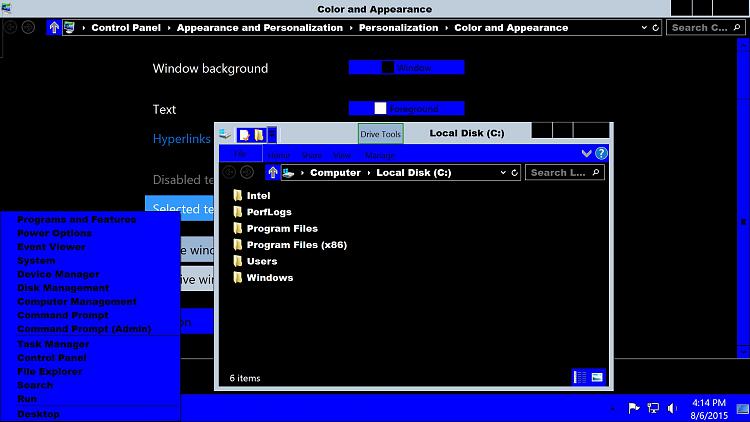Refresh the Local Disk (C:) address bar
Screen dimensions: 750x422
point(514,173)
